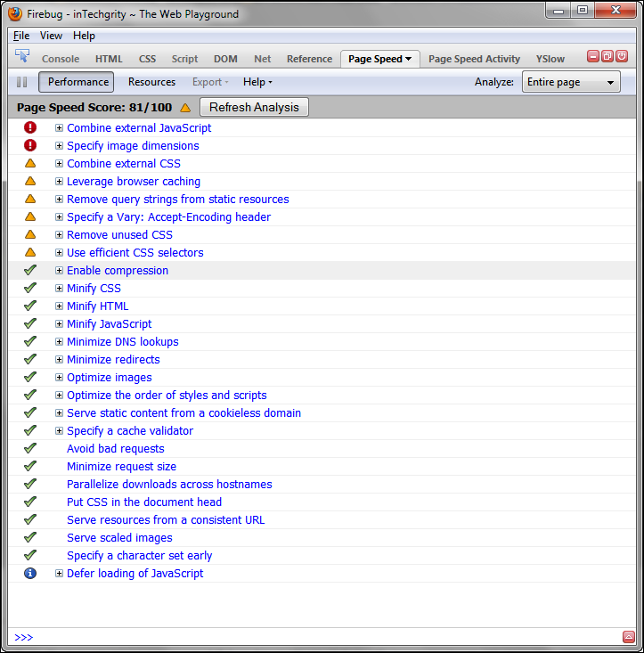Click warning triangle for Remove query strings
Screen dimensions: 644x653
tap(30, 199)
